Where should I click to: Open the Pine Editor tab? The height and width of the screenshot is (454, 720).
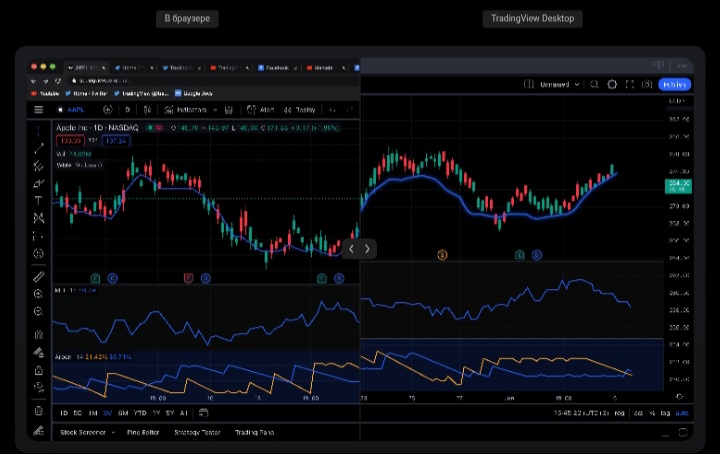(143, 432)
